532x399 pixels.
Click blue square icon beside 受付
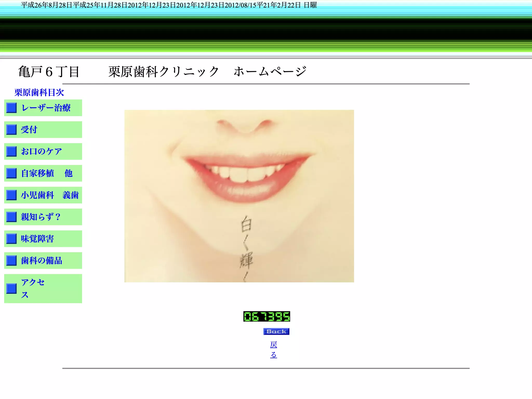point(11,130)
